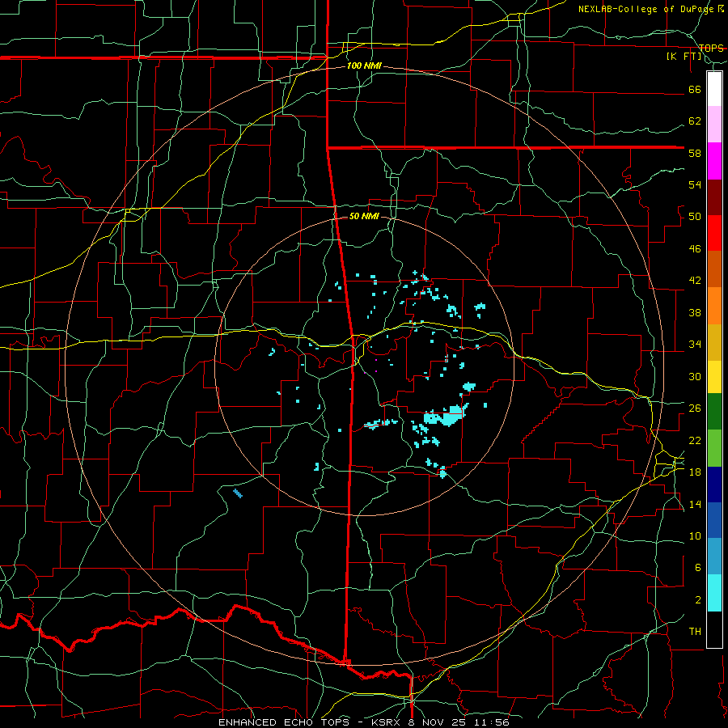Image resolution: width=728 pixels, height=728 pixels.
Task: Click the 50 NMI range ring label
Action: [364, 216]
